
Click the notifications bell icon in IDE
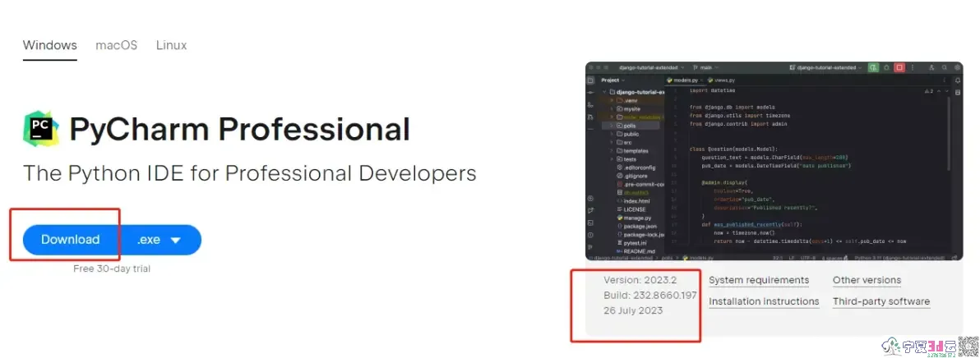957,80
